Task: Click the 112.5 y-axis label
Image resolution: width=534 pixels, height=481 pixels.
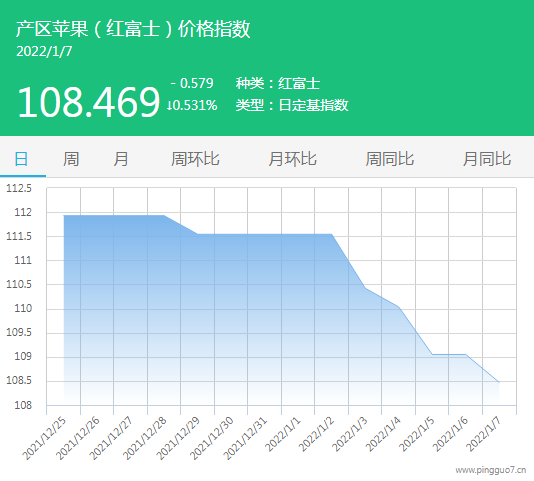Action: [x=19, y=188]
